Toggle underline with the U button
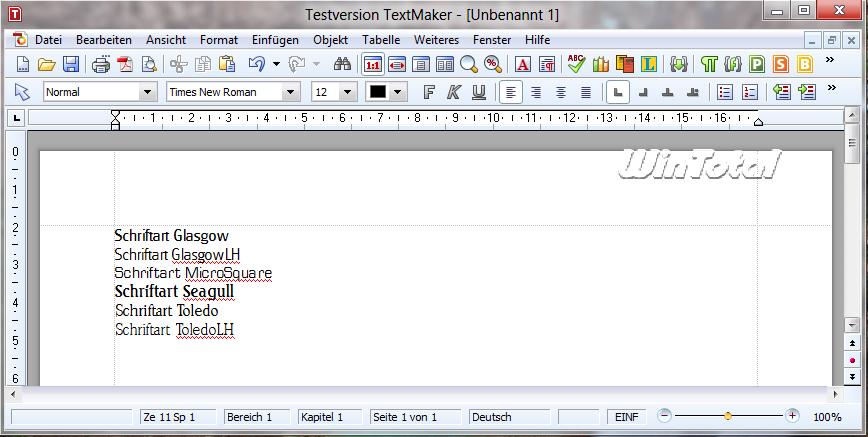This screenshot has height=437, width=868. tap(479, 92)
